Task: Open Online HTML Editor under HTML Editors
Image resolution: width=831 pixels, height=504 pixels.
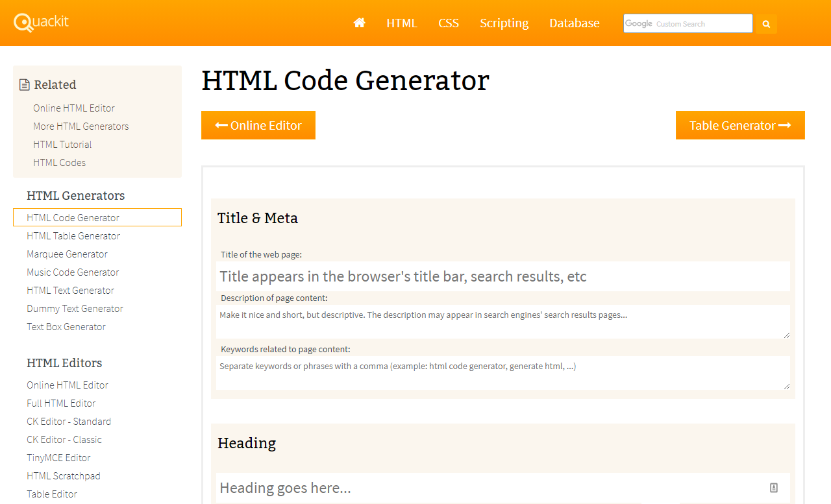Action: click(x=68, y=385)
